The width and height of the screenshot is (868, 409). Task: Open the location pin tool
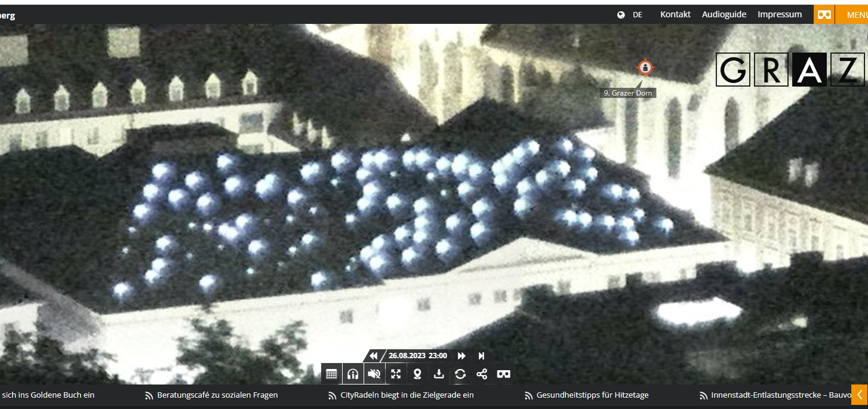pyautogui.click(x=417, y=374)
